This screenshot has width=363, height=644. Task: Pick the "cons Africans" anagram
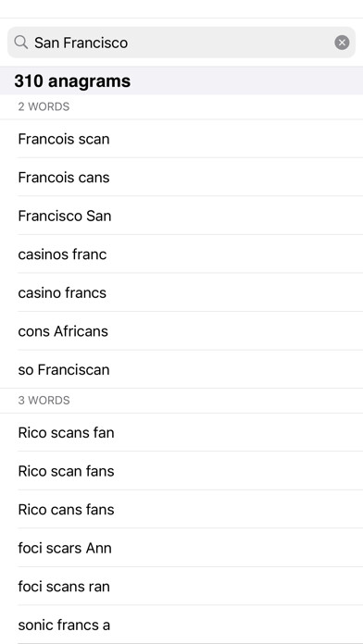click(x=181, y=331)
